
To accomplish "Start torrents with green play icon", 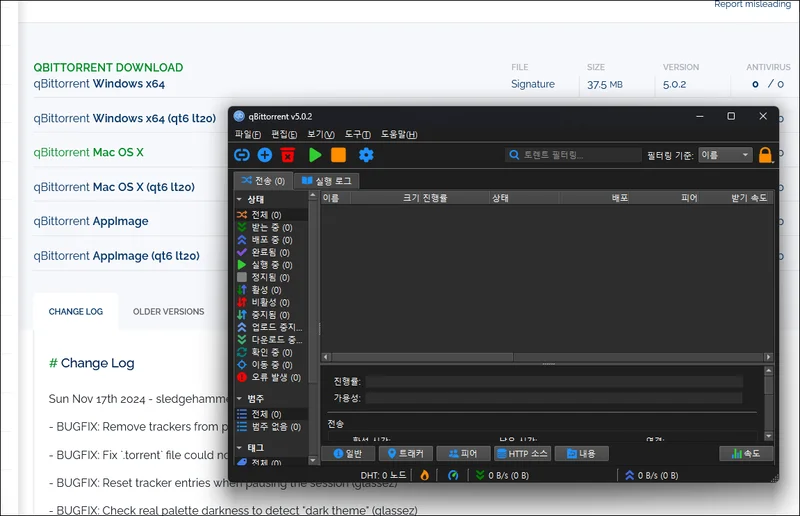I will tap(315, 155).
